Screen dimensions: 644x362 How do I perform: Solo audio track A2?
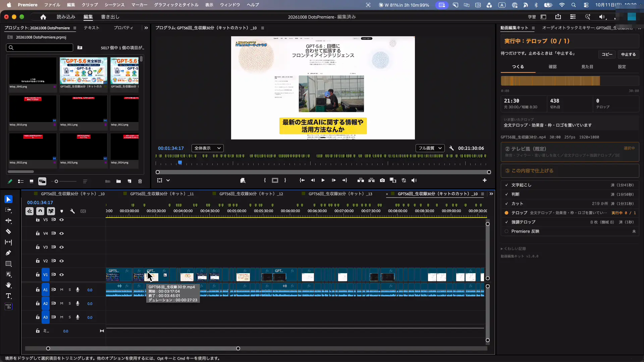coord(70,303)
